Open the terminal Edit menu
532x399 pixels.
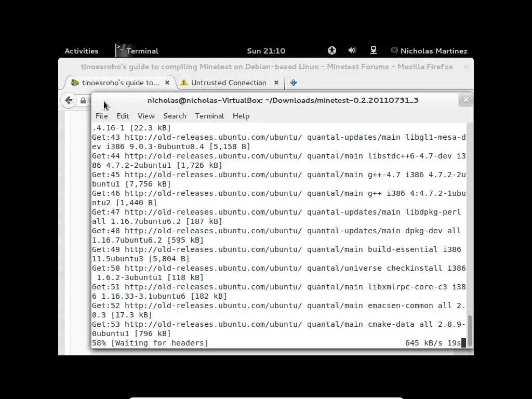click(x=123, y=116)
